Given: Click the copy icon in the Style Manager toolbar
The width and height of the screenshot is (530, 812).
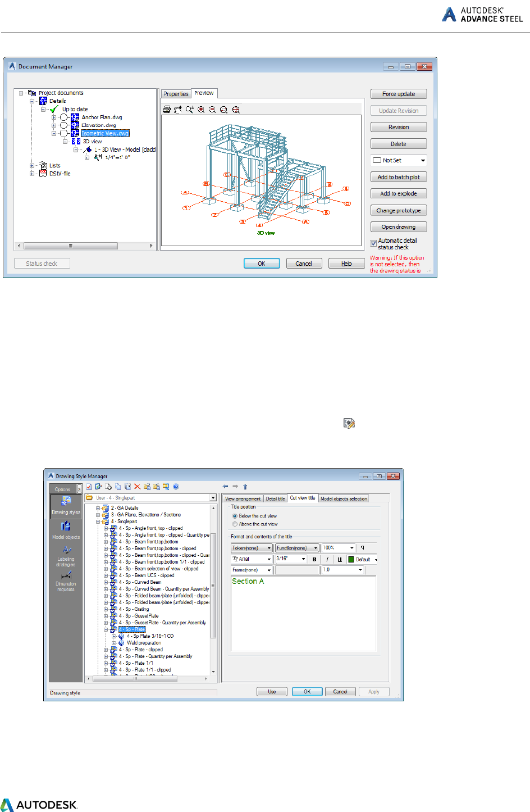Looking at the screenshot, I should (x=118, y=487).
